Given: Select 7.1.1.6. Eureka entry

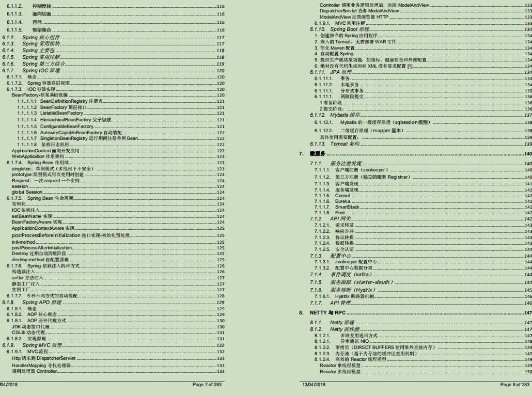Looking at the screenshot, I should click(423, 201).
